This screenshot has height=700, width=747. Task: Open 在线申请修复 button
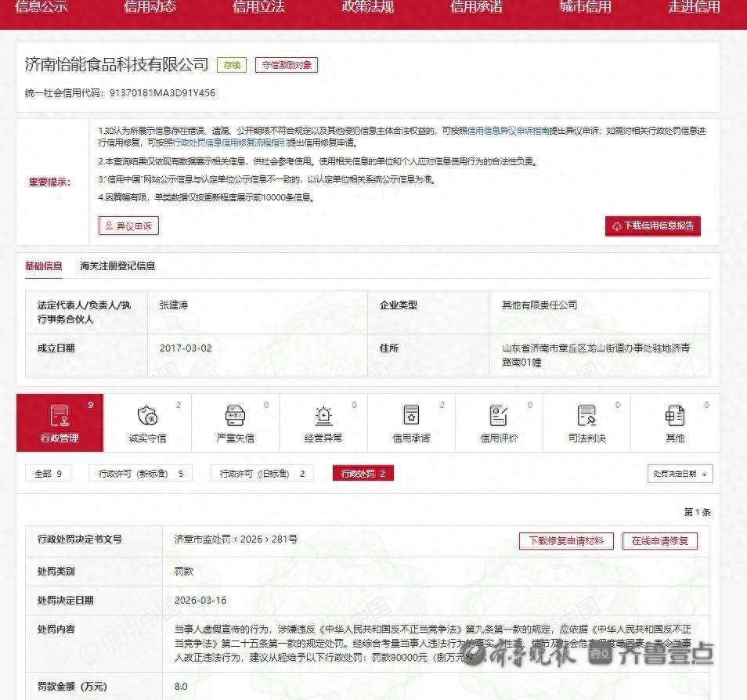[659, 541]
